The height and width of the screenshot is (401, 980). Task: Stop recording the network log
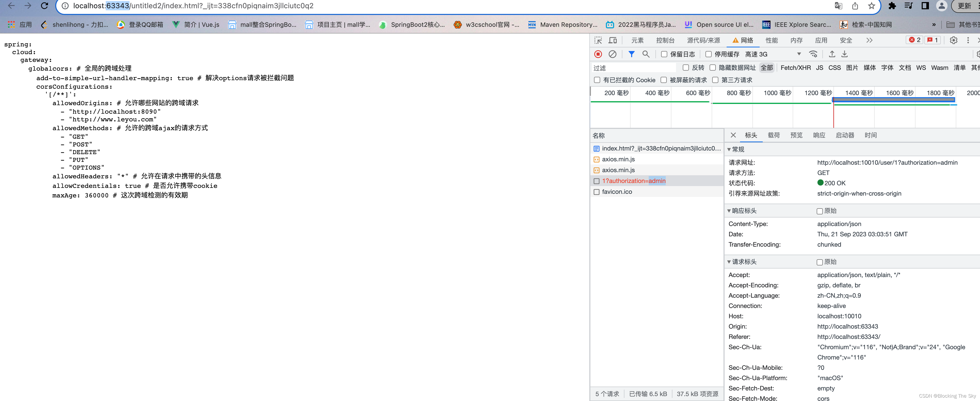pyautogui.click(x=598, y=54)
